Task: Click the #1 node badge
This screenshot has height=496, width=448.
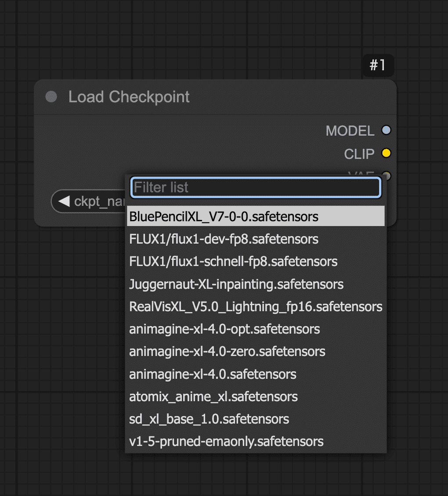Action: click(x=377, y=66)
